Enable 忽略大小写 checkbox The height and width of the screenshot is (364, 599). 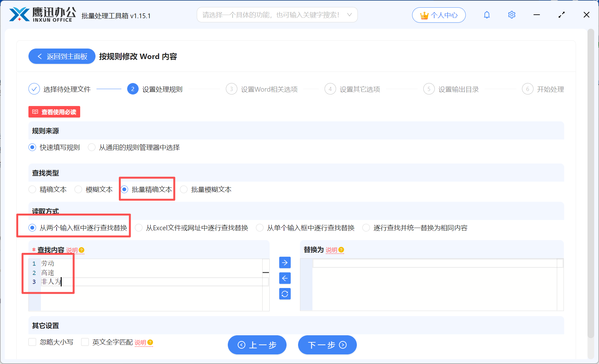click(x=32, y=342)
